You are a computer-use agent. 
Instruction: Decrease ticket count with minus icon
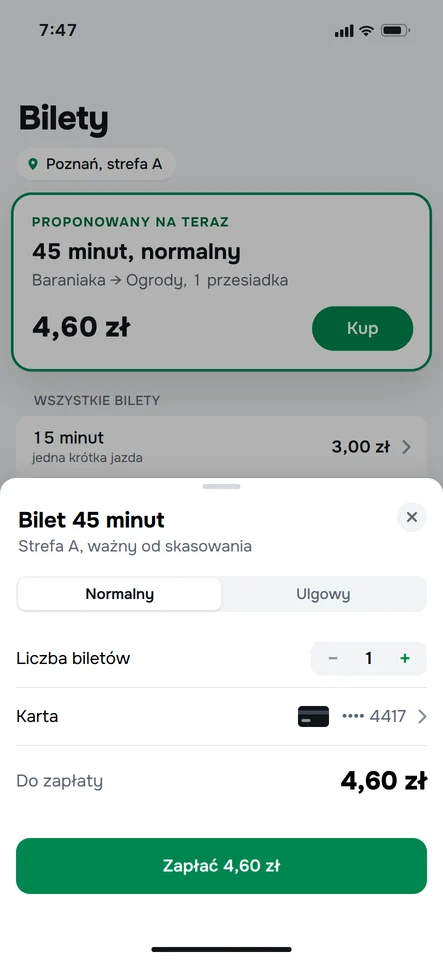[x=333, y=658]
